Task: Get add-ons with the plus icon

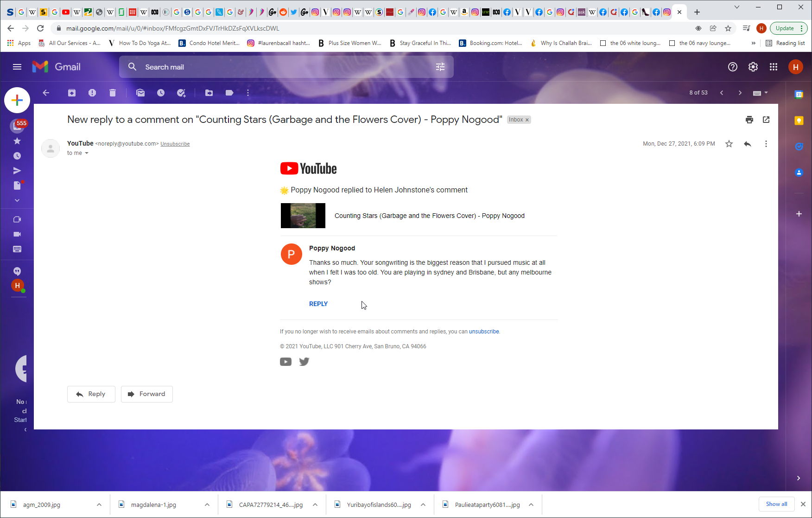Action: (x=799, y=214)
